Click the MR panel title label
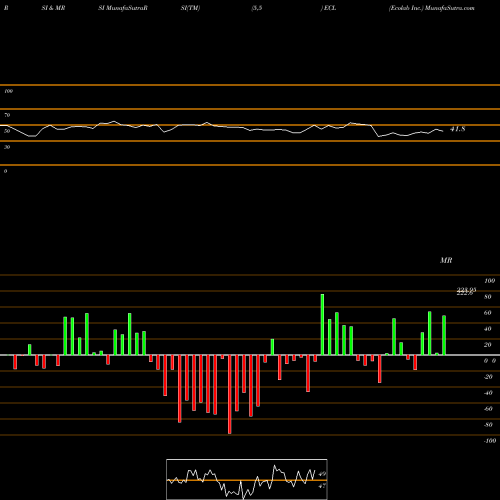 point(446,260)
